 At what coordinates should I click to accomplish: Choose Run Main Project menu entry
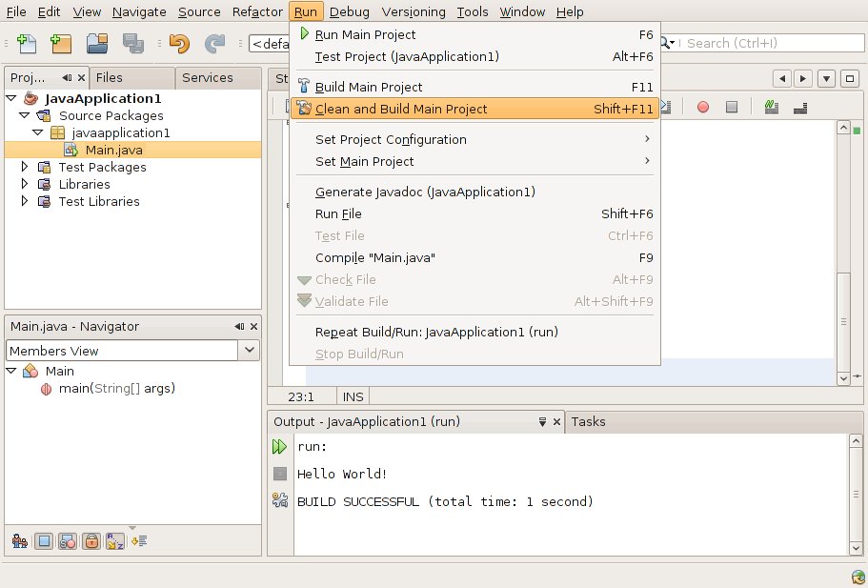365,34
